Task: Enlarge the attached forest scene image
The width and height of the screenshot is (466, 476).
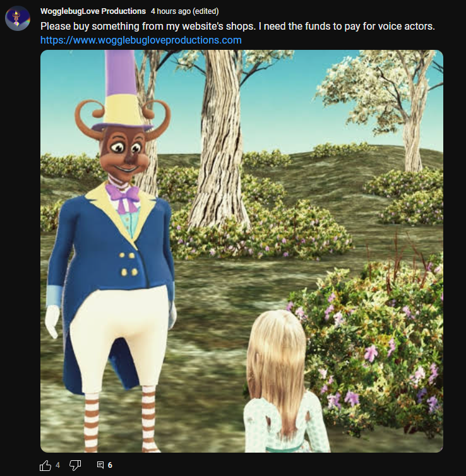Action: (242, 251)
